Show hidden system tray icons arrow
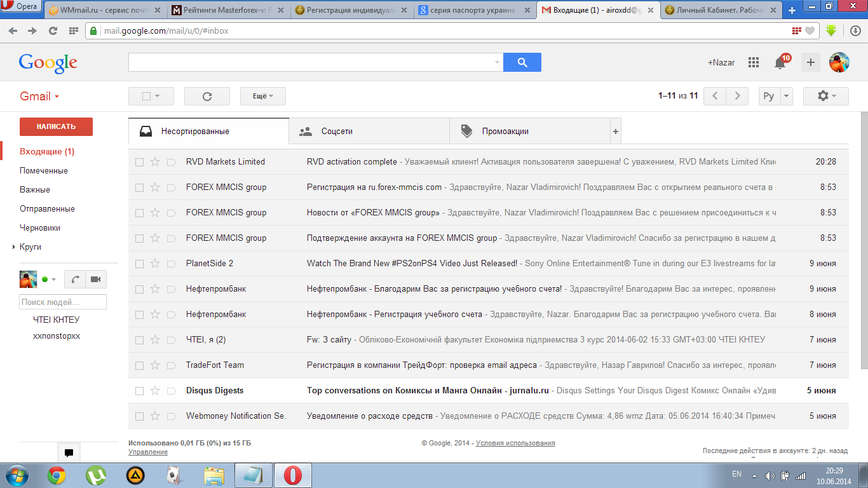Image resolution: width=868 pixels, height=488 pixels. pos(754,475)
